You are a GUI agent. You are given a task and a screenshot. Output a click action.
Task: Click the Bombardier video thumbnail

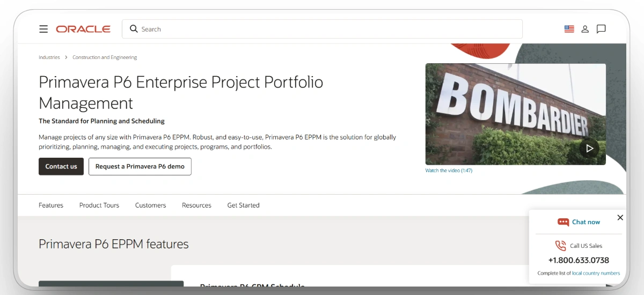click(x=515, y=114)
